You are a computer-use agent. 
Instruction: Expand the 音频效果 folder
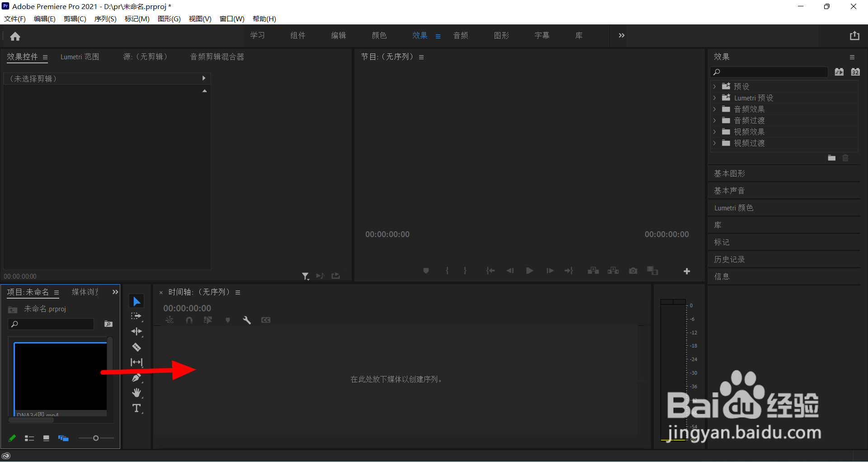pos(715,109)
